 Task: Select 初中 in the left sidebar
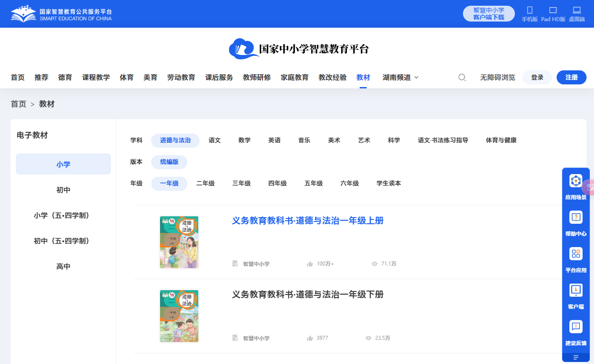click(x=63, y=190)
